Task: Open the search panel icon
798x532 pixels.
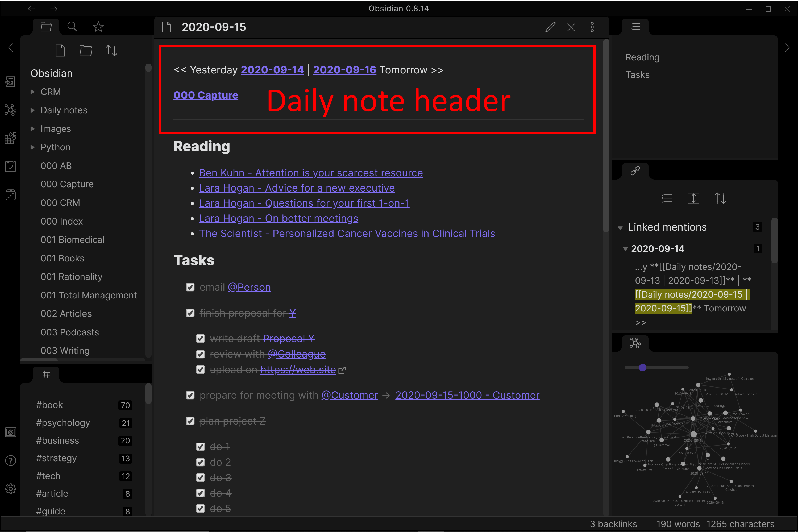Action: click(x=72, y=26)
